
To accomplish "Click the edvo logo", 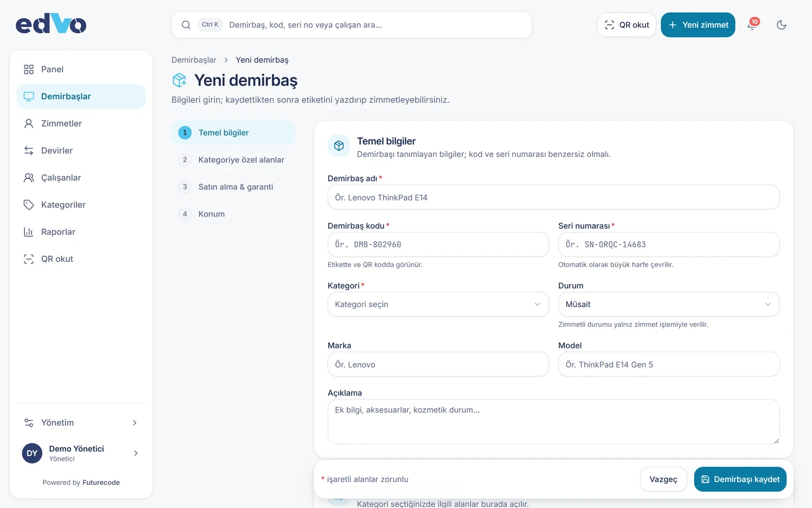I will (x=51, y=24).
